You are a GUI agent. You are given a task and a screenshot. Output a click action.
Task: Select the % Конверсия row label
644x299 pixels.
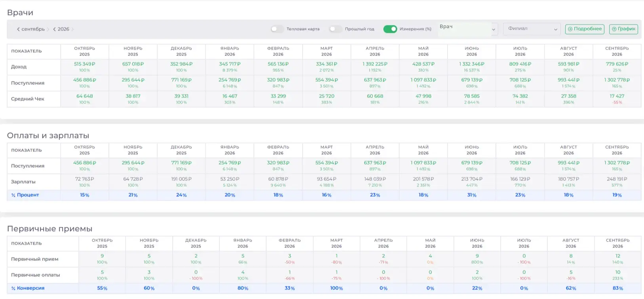[x=28, y=288]
